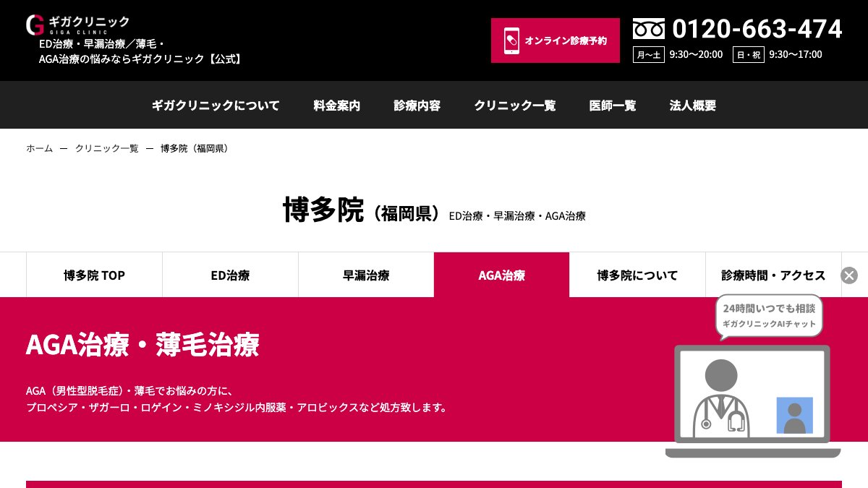Select 博多院 TOP tab
The width and height of the screenshot is (868, 488).
pos(94,275)
